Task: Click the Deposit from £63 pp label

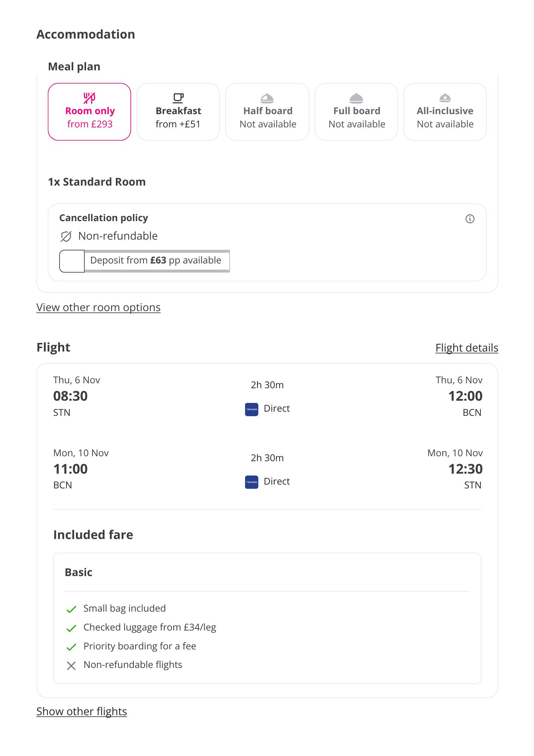Action: pyautogui.click(x=156, y=260)
